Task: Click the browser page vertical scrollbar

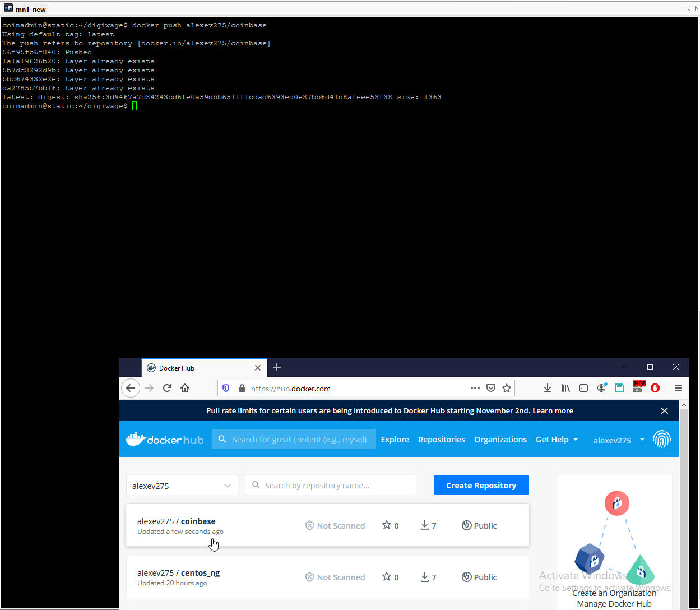Action: [x=684, y=505]
